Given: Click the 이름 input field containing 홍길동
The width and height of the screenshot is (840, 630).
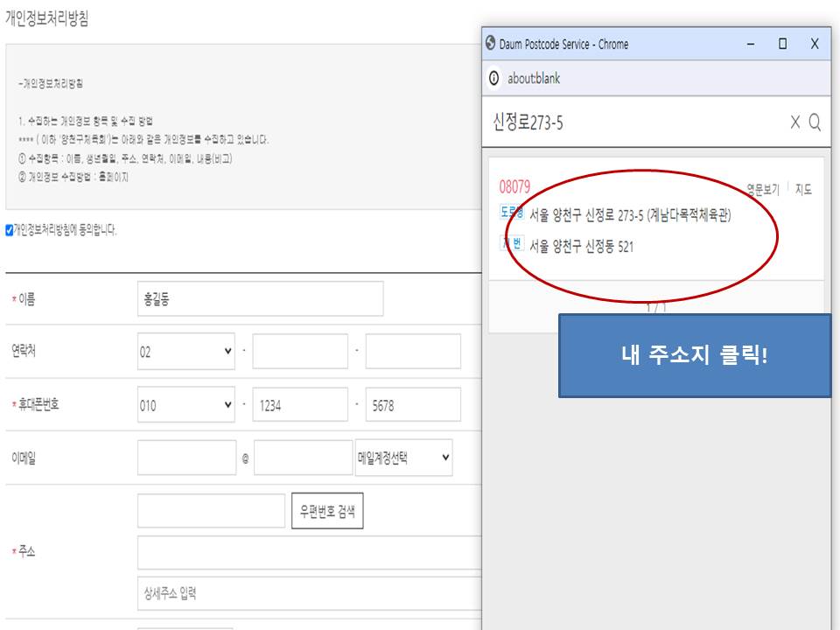Looking at the screenshot, I should (x=261, y=298).
